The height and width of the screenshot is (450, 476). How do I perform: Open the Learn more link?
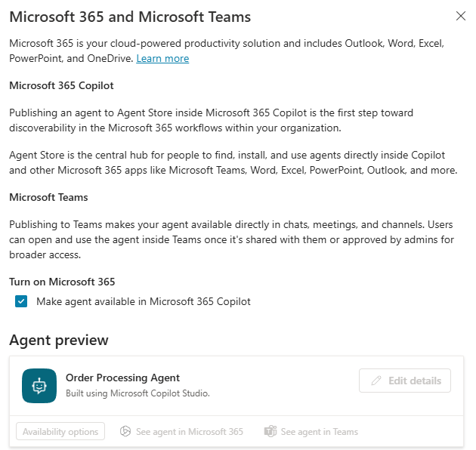pos(162,58)
